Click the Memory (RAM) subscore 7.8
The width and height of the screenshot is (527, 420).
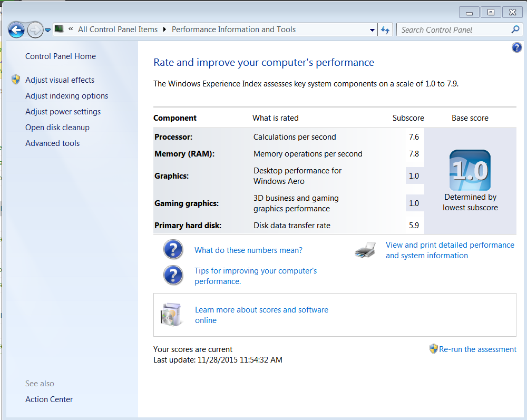pos(414,153)
